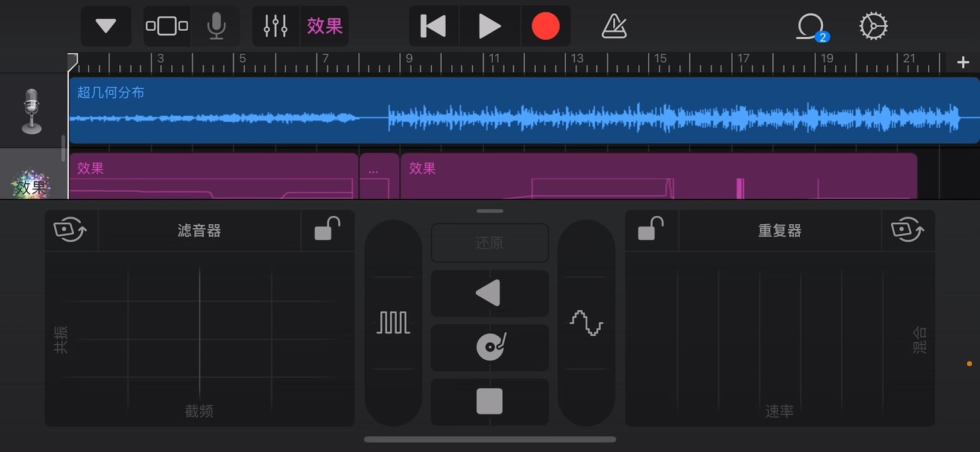This screenshot has width=980, height=452.
Task: Open track controls mixer icon
Action: pyautogui.click(x=276, y=26)
